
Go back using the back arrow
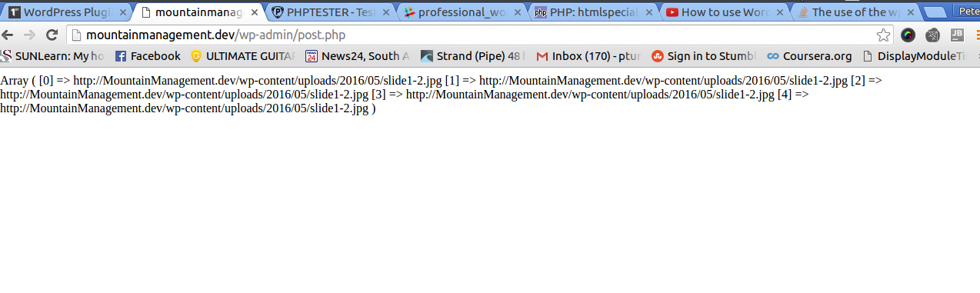(x=8, y=35)
